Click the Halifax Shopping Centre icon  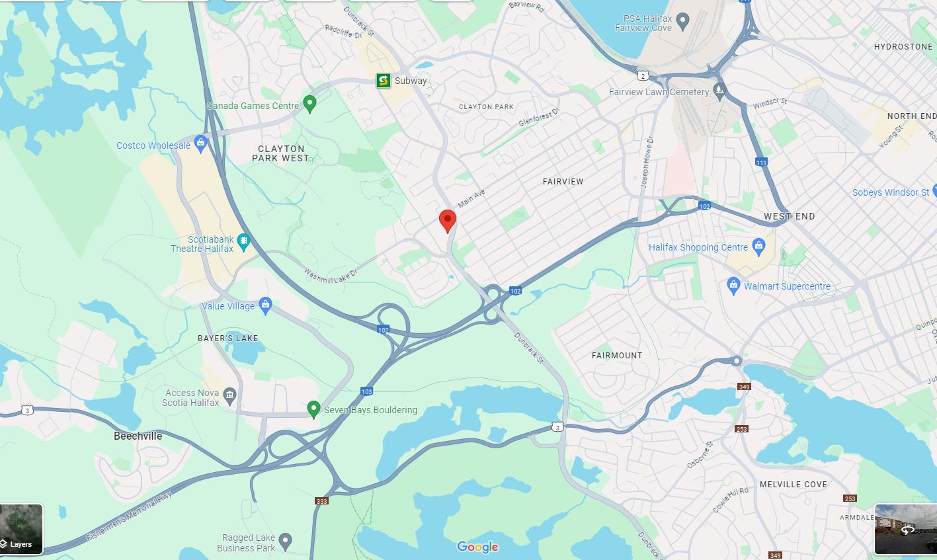coord(758,246)
